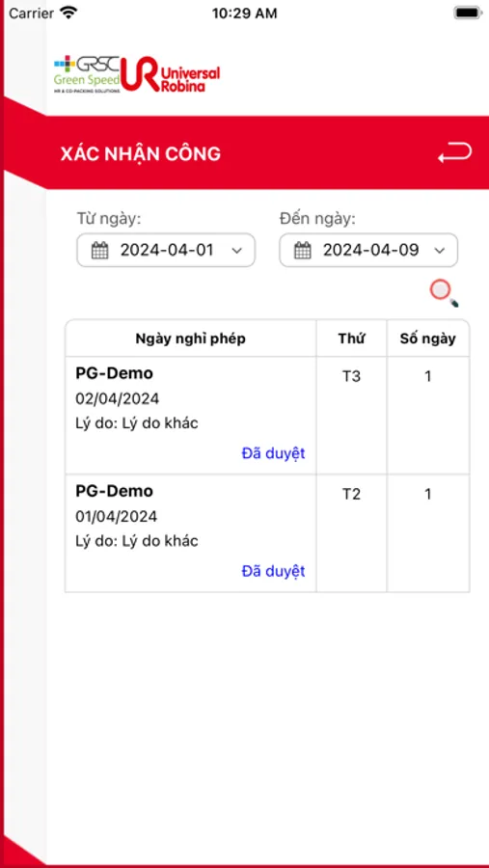Select the 2024-04-01 start date field
Image resolution: width=489 pixels, height=868 pixels.
click(x=166, y=250)
